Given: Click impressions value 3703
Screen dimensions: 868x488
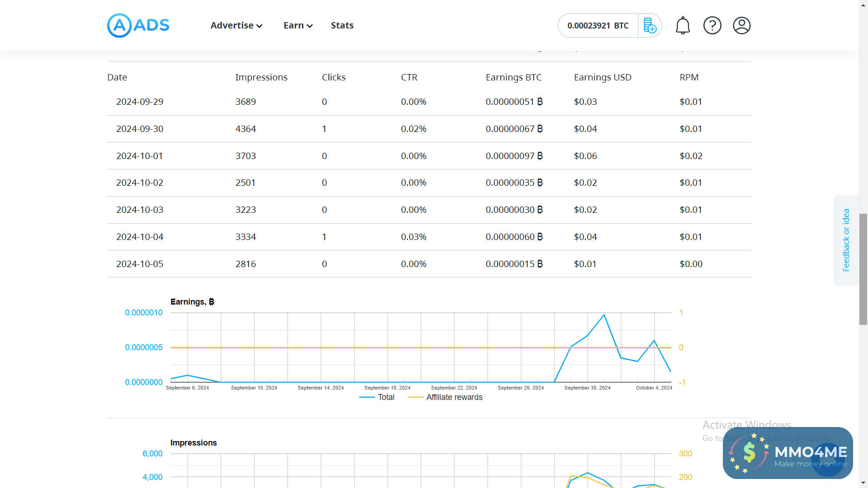Looking at the screenshot, I should pos(245,156).
